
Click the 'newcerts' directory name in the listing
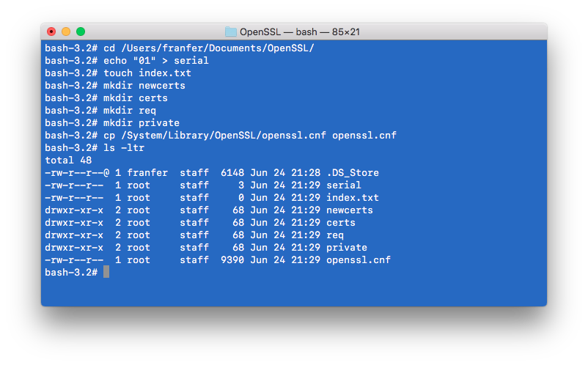click(350, 210)
